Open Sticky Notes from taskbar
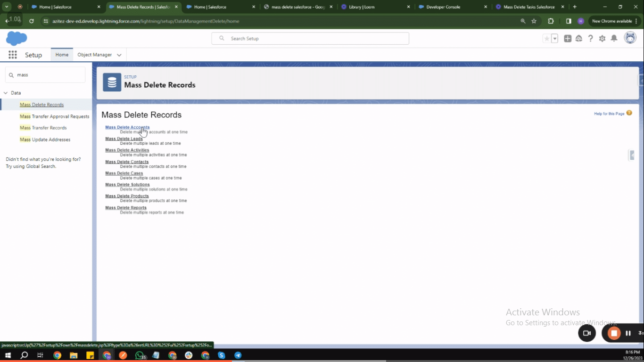The width and height of the screenshot is (644, 362). pyautogui.click(x=90, y=355)
